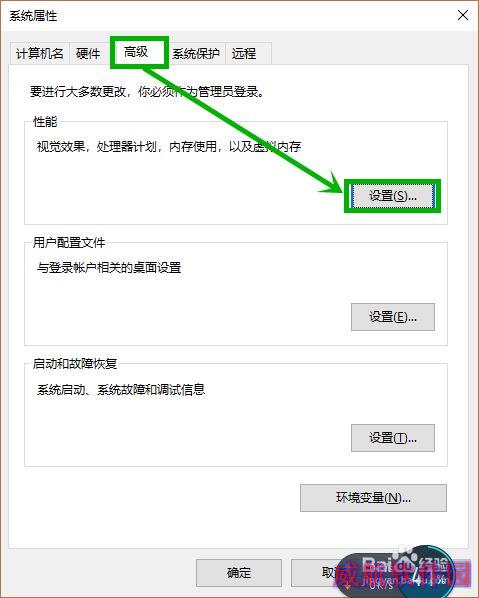The width and height of the screenshot is (479, 598).
Task: Go to the 系统保护 tab
Action: click(x=196, y=53)
